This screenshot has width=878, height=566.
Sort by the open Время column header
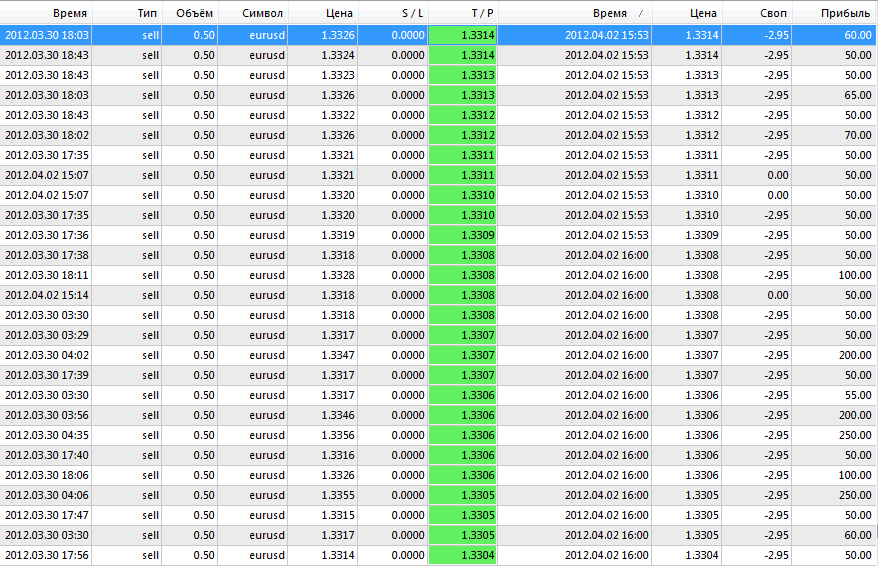[x=46, y=13]
